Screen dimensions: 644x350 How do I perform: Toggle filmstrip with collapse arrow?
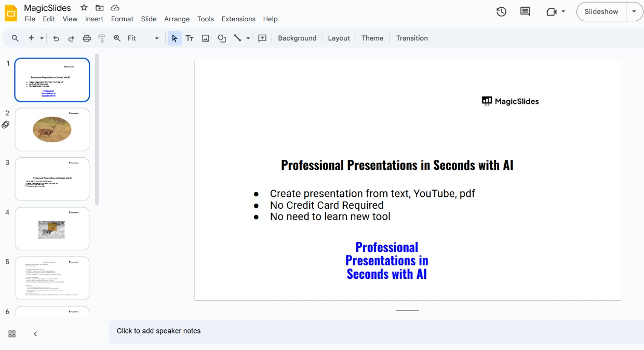pos(35,334)
